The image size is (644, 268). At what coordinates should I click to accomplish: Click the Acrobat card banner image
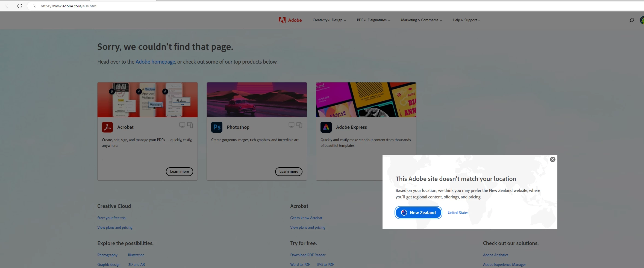148,100
